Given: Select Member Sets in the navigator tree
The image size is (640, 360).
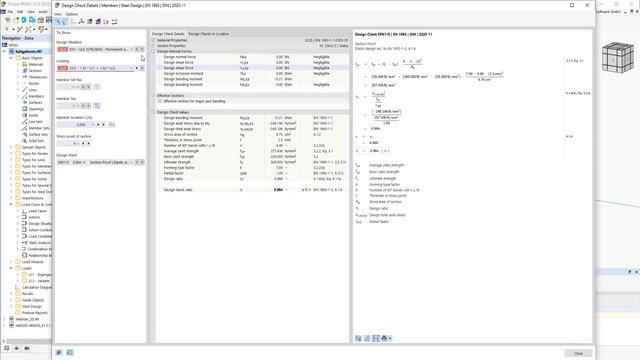Looking at the screenshot, I should tap(39, 128).
